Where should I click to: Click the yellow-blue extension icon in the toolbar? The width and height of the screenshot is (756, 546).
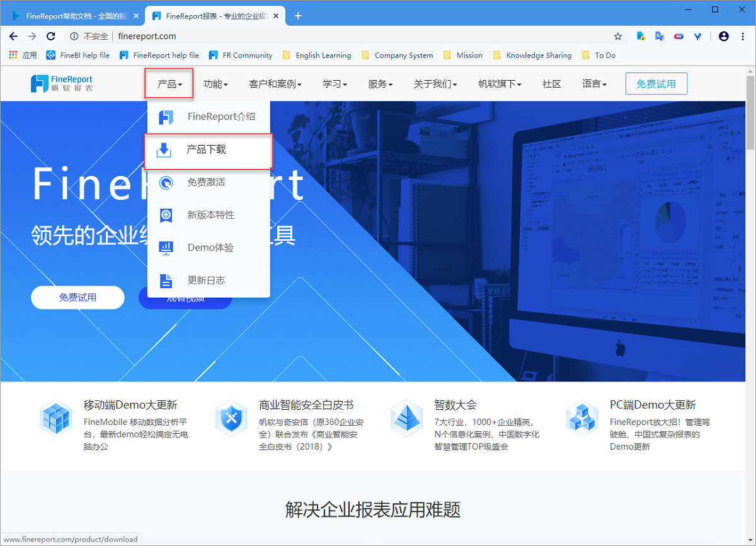[641, 37]
